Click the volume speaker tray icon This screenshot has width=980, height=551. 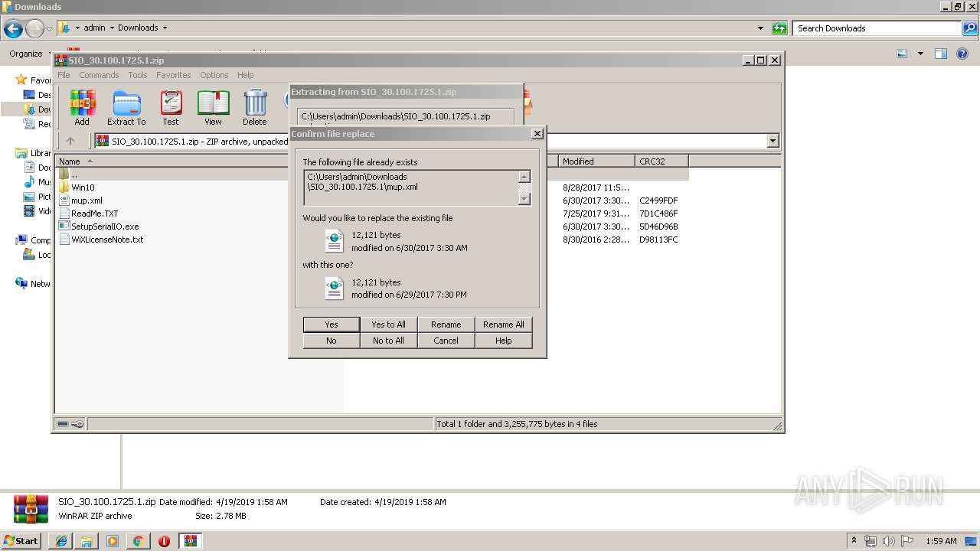pyautogui.click(x=889, y=541)
